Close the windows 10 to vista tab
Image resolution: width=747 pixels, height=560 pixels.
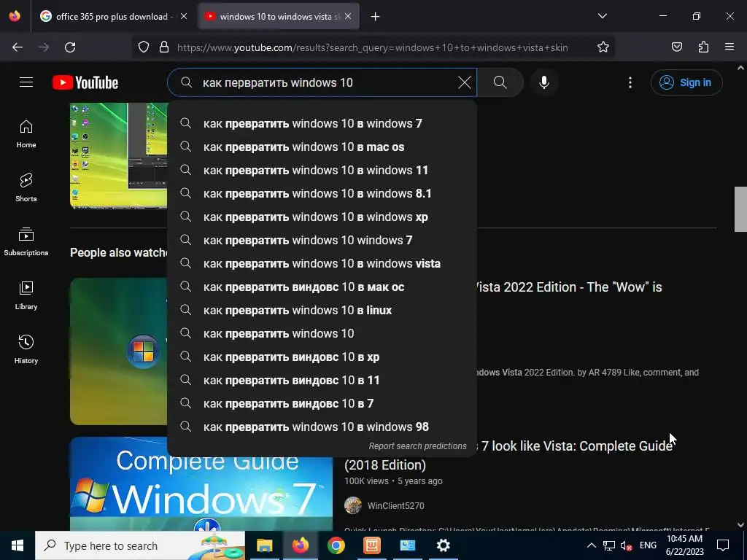[348, 16]
